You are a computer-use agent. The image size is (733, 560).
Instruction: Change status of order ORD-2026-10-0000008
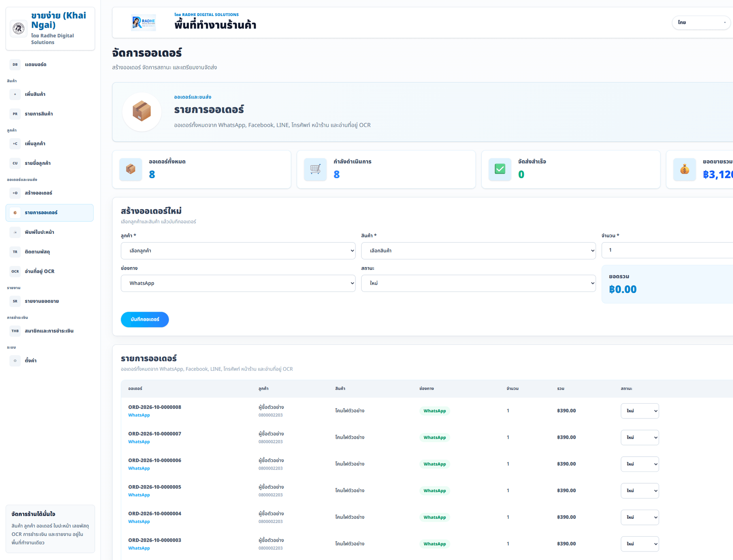pos(639,411)
